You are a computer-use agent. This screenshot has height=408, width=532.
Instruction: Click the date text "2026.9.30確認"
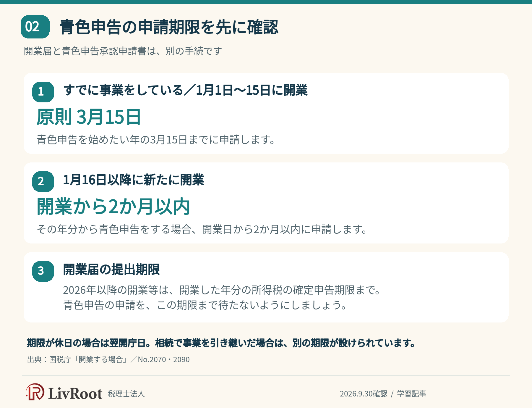pos(364,394)
